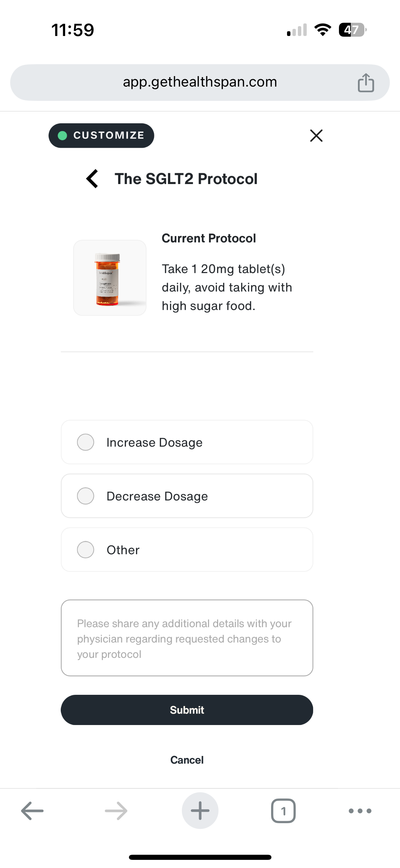400x868 pixels.
Task: Open the tab switcher showing 1 tab
Action: [283, 811]
